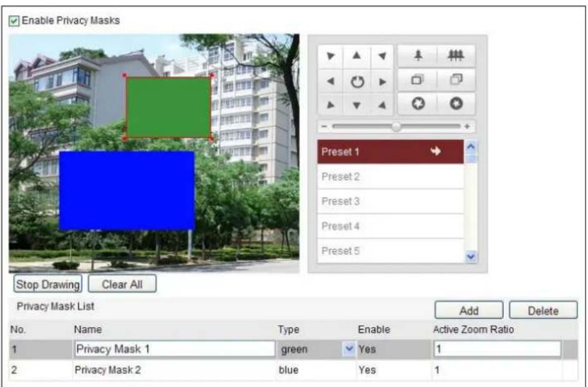
Task: Click the Active Zoom Ratio column header
Action: (473, 330)
